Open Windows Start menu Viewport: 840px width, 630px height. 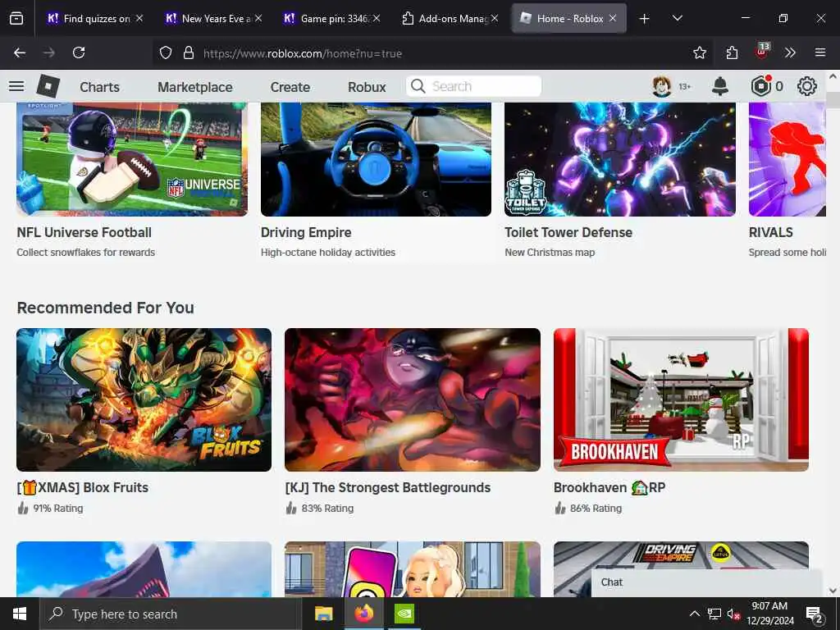tap(20, 614)
